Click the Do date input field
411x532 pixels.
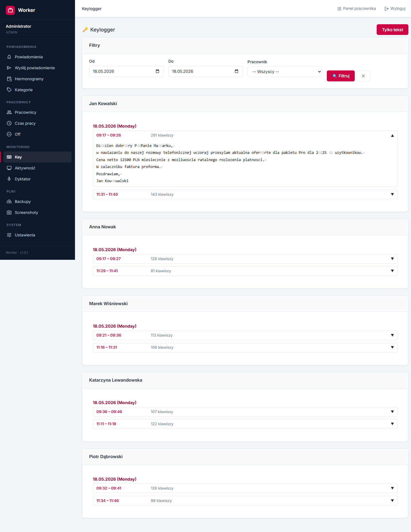click(x=205, y=71)
